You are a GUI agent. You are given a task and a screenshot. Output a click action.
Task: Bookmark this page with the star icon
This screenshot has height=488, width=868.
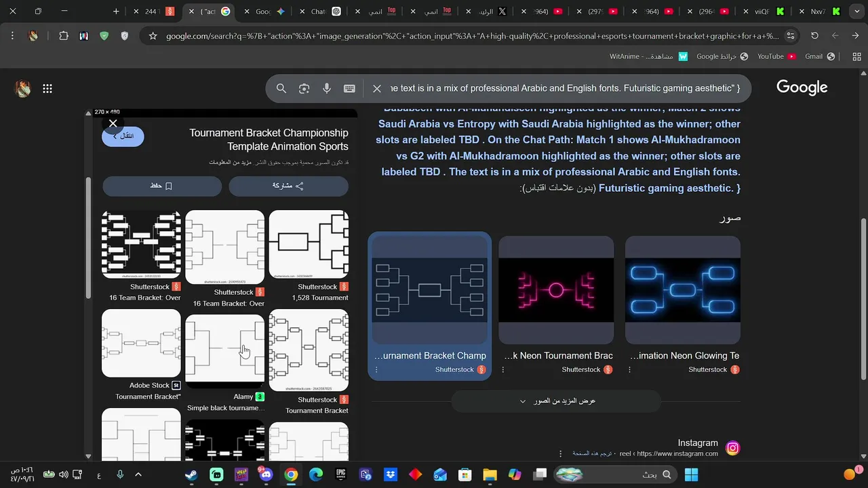153,36
